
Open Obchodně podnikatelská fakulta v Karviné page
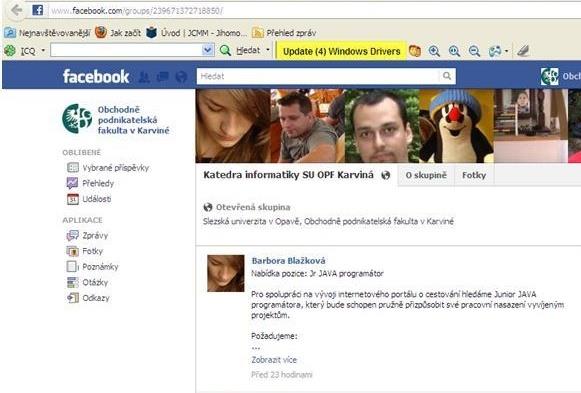134,120
